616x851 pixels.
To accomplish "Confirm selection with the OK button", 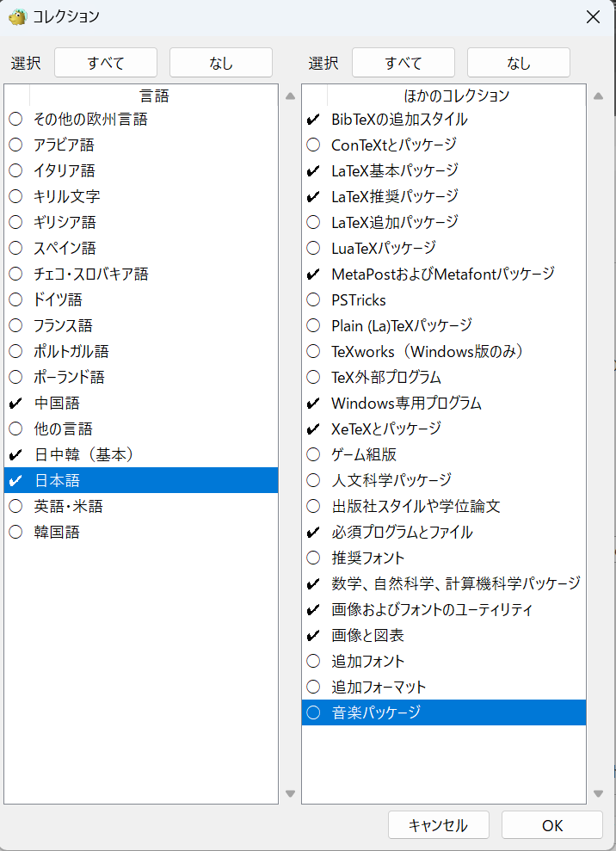I will 551,824.
